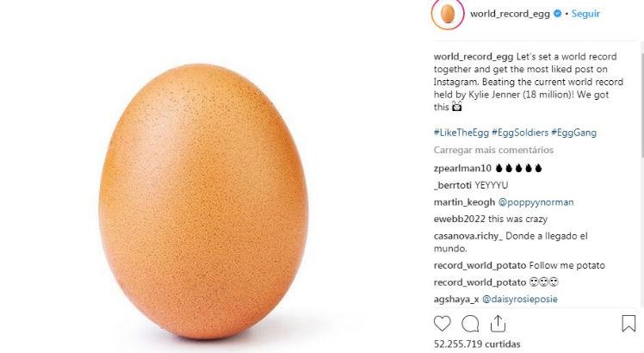
Task: Save the post with the bookmark icon
Action: point(629,324)
